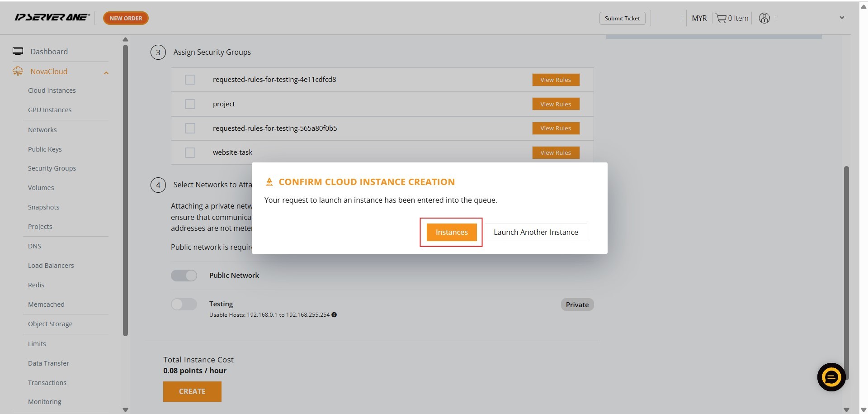The image size is (868, 414).
Task: Open the MYR currency selector
Action: point(699,18)
